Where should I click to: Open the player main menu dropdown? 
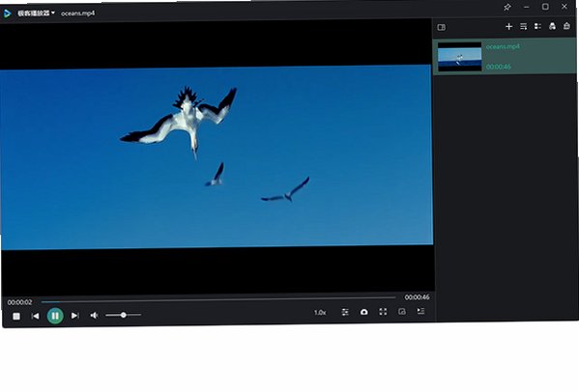tap(36, 14)
